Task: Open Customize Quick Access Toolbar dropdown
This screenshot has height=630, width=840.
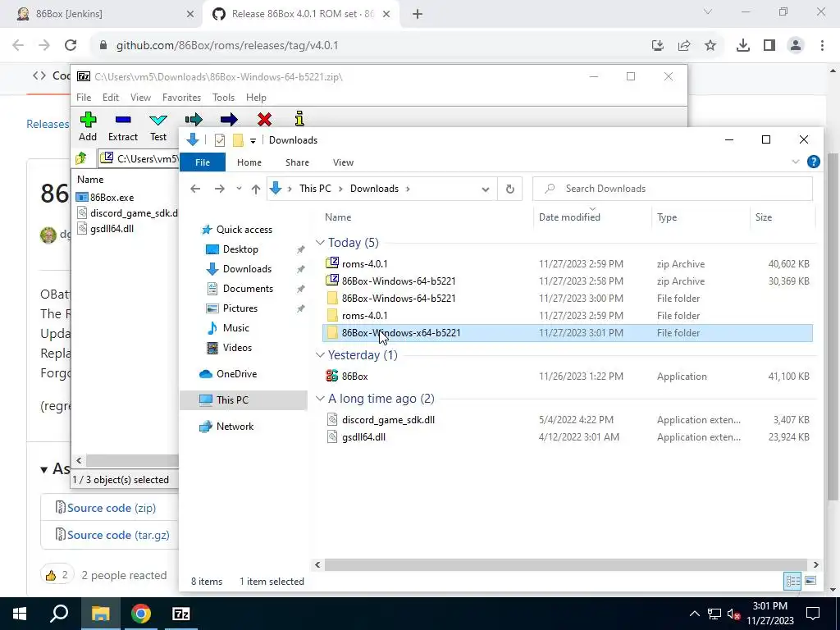Action: [253, 141]
